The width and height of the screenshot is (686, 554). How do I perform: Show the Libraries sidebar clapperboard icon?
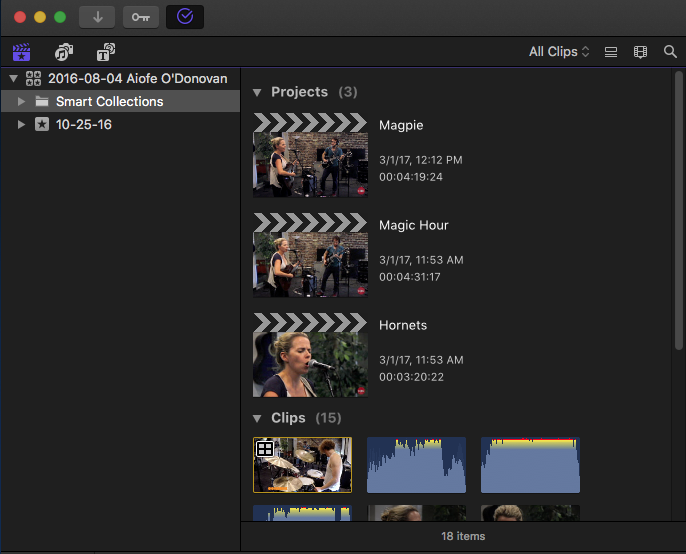[x=22, y=52]
